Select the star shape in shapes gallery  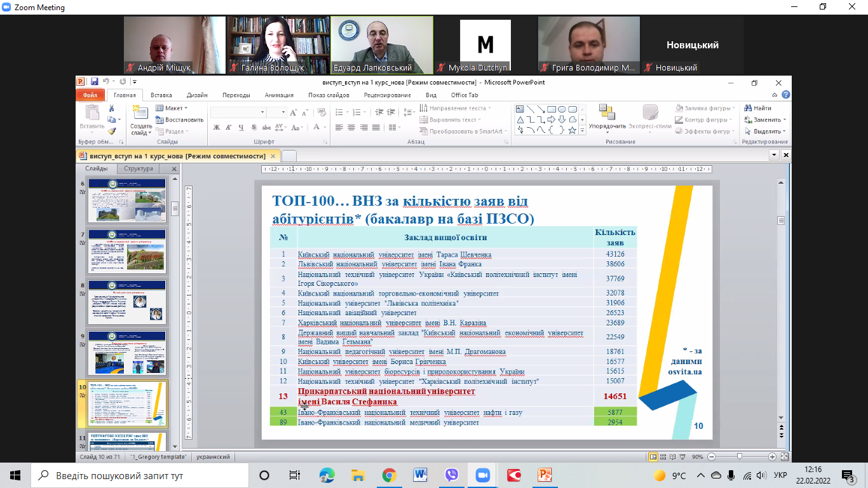[x=572, y=130]
